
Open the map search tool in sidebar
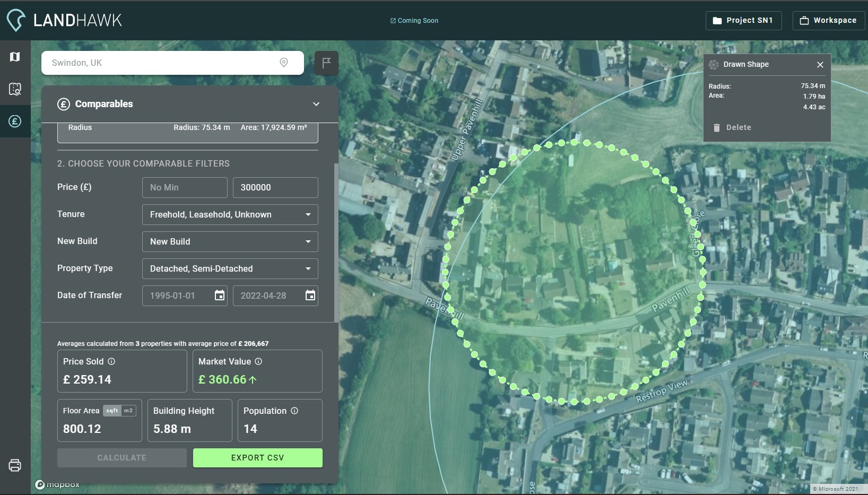pos(14,89)
